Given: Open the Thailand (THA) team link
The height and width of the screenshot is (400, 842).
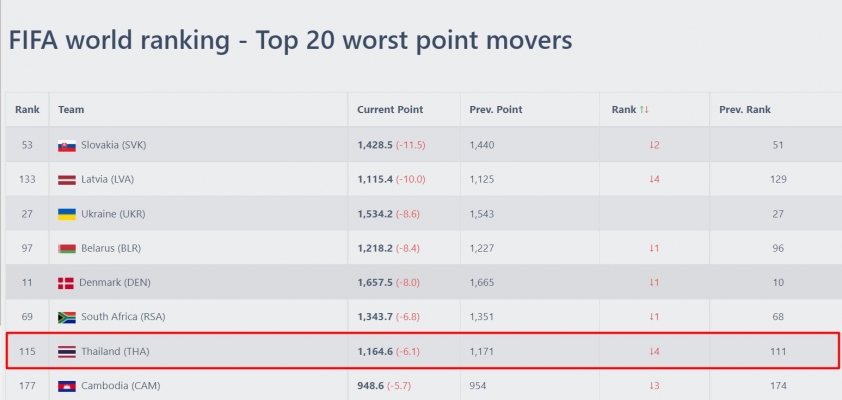Looking at the screenshot, I should tap(115, 352).
